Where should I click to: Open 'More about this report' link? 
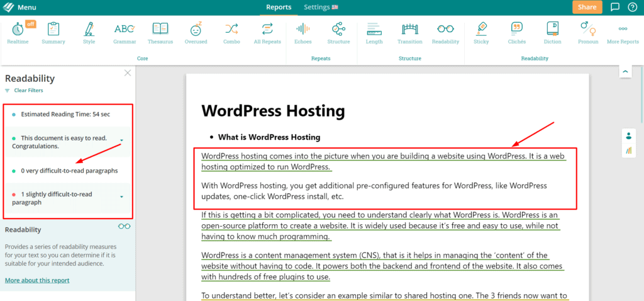pyautogui.click(x=37, y=280)
